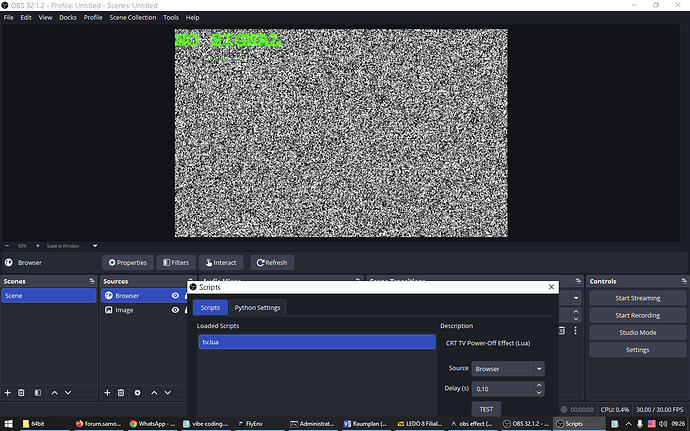Screen dimensions: 690x431
Task: Select tv.lua in Loaded Scripts
Action: tap(317, 342)
